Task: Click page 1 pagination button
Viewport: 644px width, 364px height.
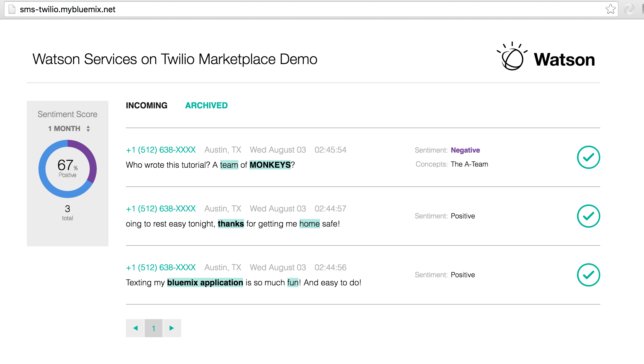Action: tap(154, 328)
